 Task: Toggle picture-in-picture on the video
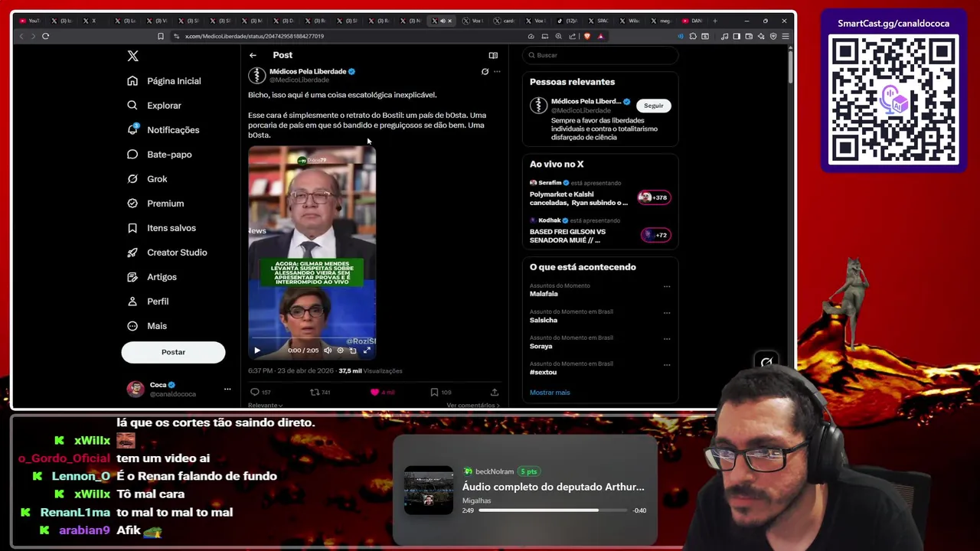pyautogui.click(x=353, y=350)
